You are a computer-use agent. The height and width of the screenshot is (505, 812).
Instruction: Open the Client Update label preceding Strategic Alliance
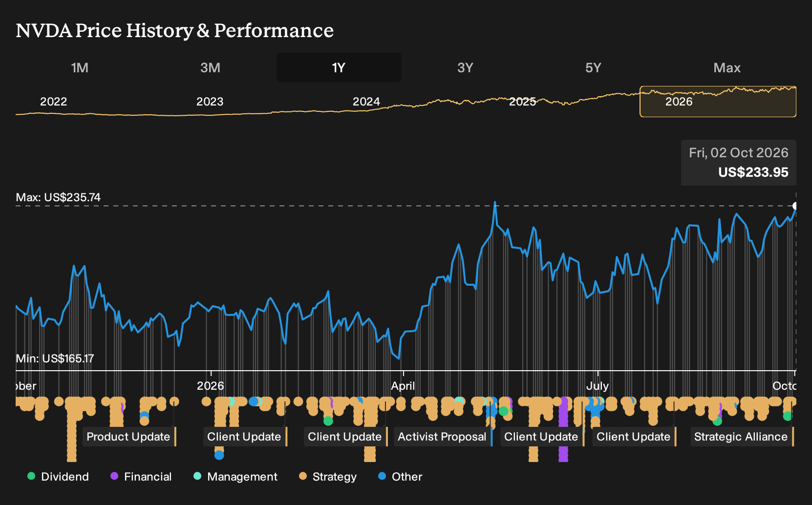click(634, 437)
